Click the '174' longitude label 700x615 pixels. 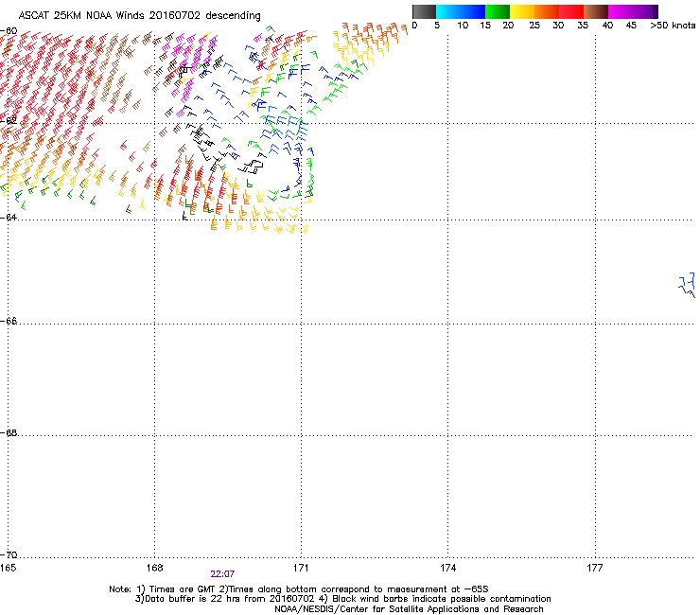pyautogui.click(x=447, y=568)
